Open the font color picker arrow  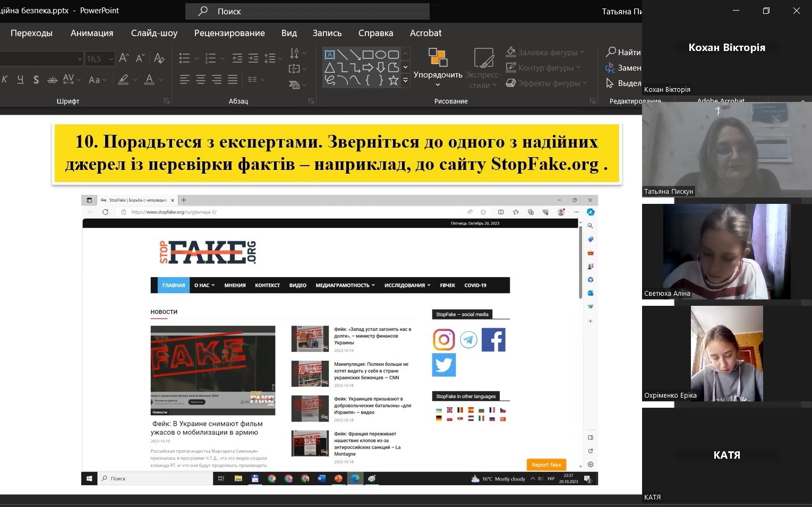tap(161, 80)
